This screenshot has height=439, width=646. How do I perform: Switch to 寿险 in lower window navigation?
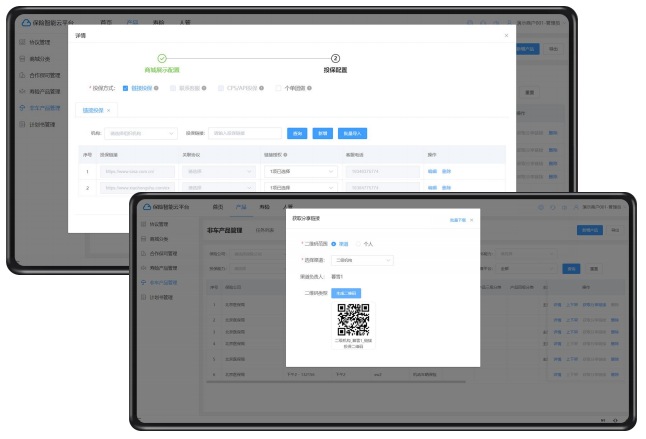[264, 207]
